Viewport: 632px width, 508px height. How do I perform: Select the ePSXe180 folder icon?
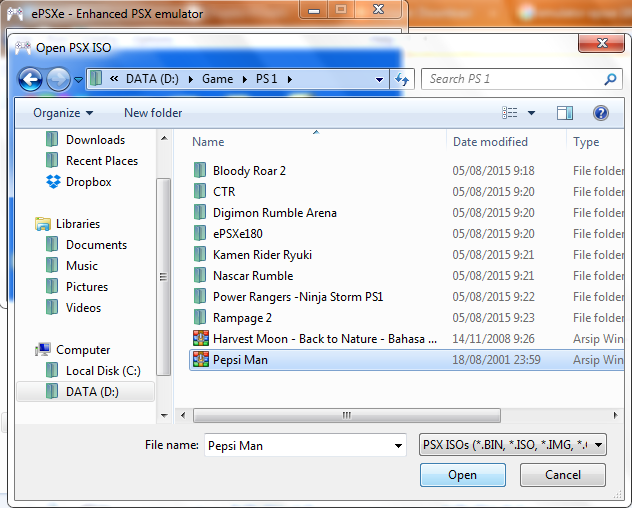200,233
